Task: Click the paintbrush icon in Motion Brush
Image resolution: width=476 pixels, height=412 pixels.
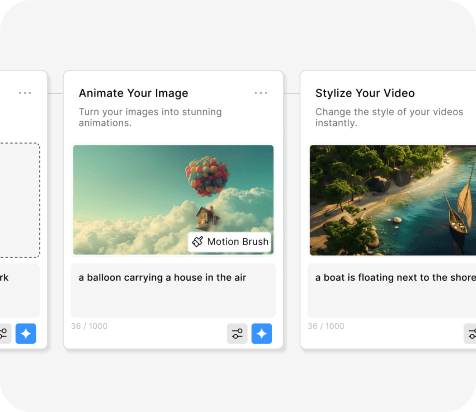Action: pyautogui.click(x=198, y=242)
